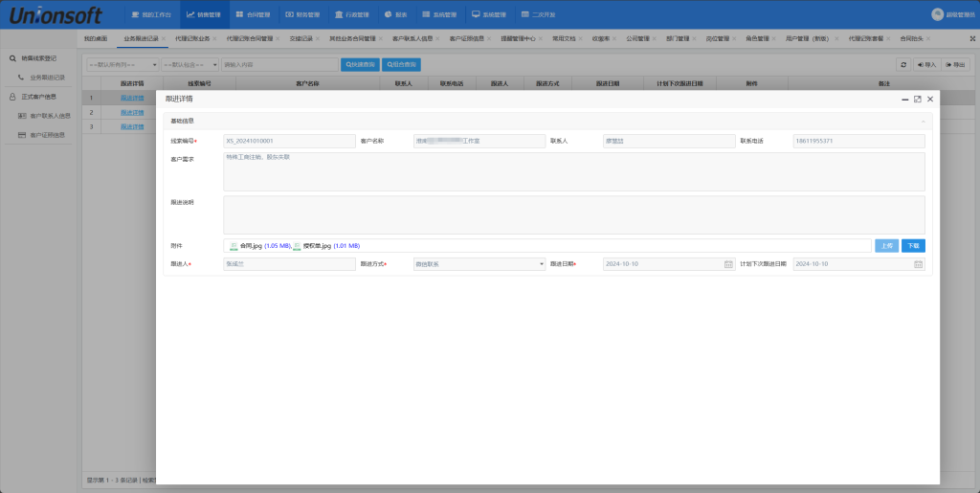Open 报表 top menu
This screenshot has height=493, width=980.
click(396, 14)
